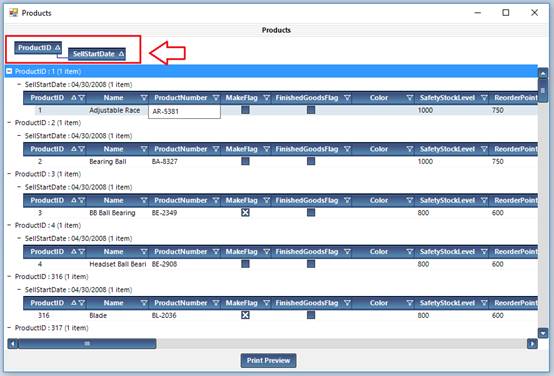
Task: Click horizontal scrollbar right arrow
Action: point(532,343)
